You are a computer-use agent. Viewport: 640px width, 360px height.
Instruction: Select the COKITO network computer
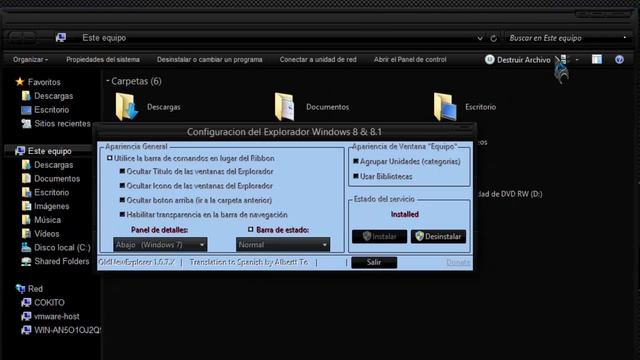(x=43, y=303)
